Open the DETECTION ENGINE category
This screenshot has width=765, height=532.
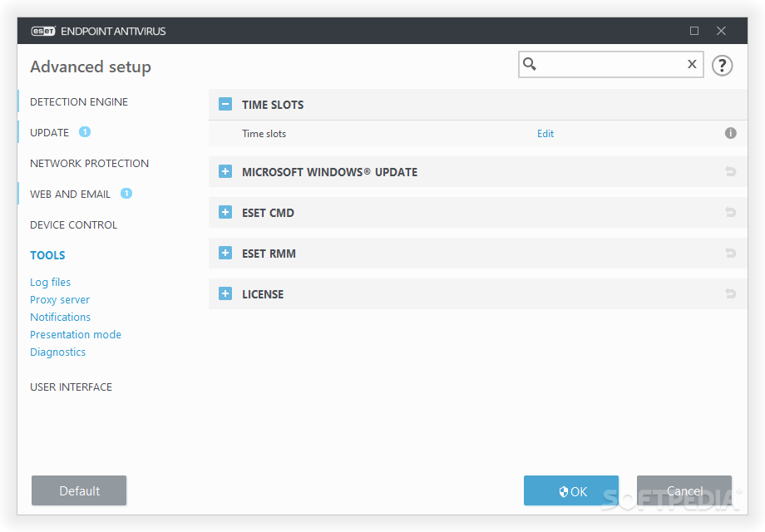[79, 102]
